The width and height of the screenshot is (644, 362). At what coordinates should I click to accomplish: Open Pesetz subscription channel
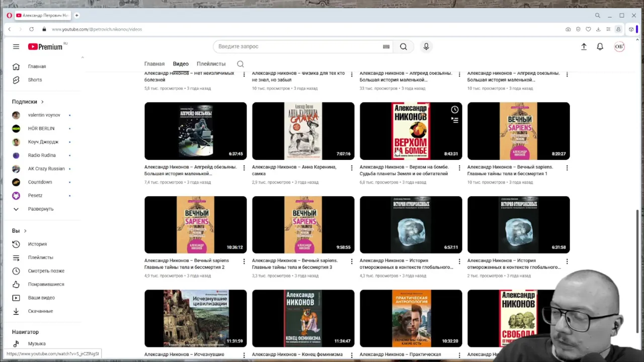[x=35, y=196]
